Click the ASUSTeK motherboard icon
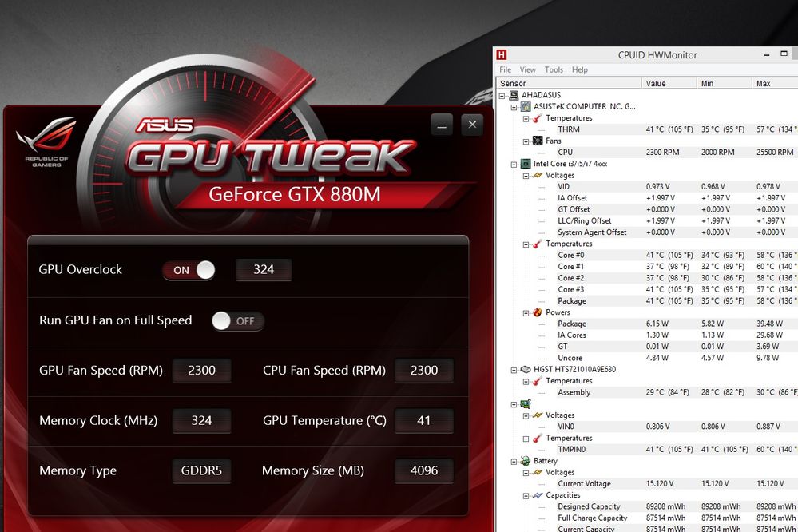Image resolution: width=798 pixels, height=532 pixels. [x=526, y=106]
